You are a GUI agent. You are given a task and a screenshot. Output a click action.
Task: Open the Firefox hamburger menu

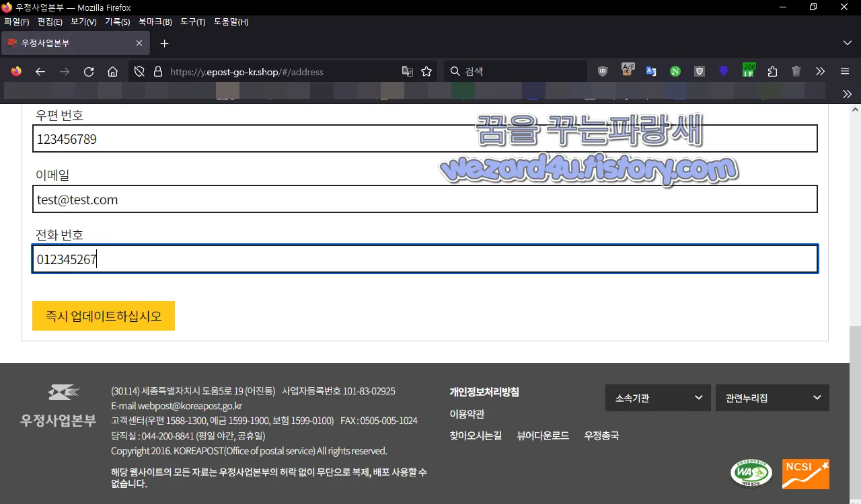pyautogui.click(x=844, y=71)
